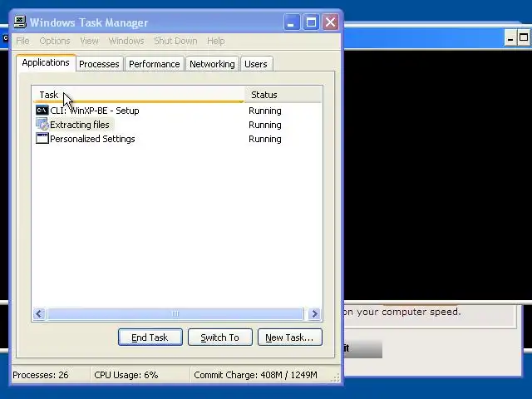This screenshot has width=532, height=399.
Task: Open the Shut Down menu
Action: tap(175, 41)
